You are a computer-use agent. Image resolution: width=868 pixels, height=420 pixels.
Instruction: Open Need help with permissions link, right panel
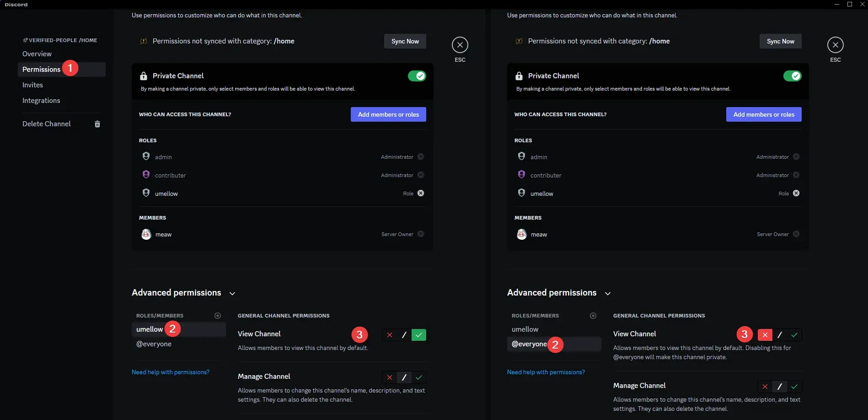(x=546, y=372)
